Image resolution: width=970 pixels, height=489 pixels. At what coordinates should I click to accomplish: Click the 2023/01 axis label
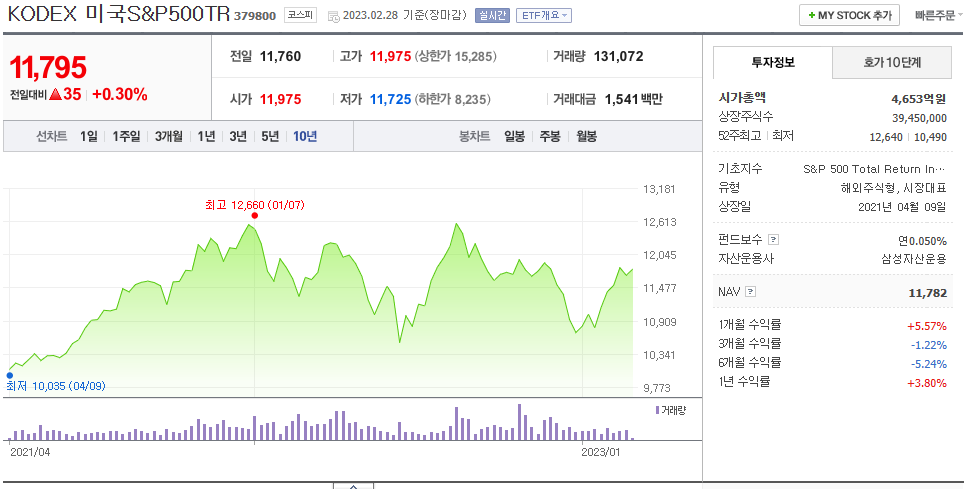pyautogui.click(x=601, y=452)
